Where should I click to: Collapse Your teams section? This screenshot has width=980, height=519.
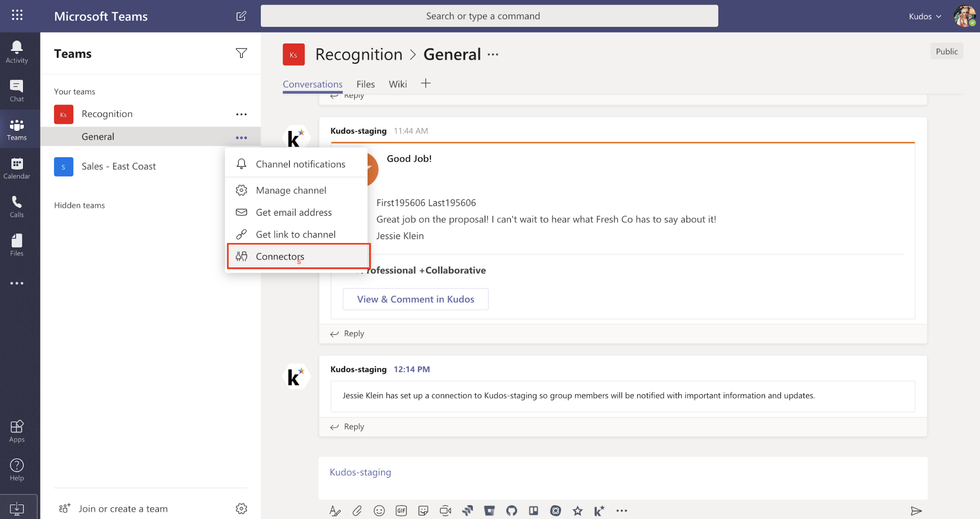tap(75, 91)
